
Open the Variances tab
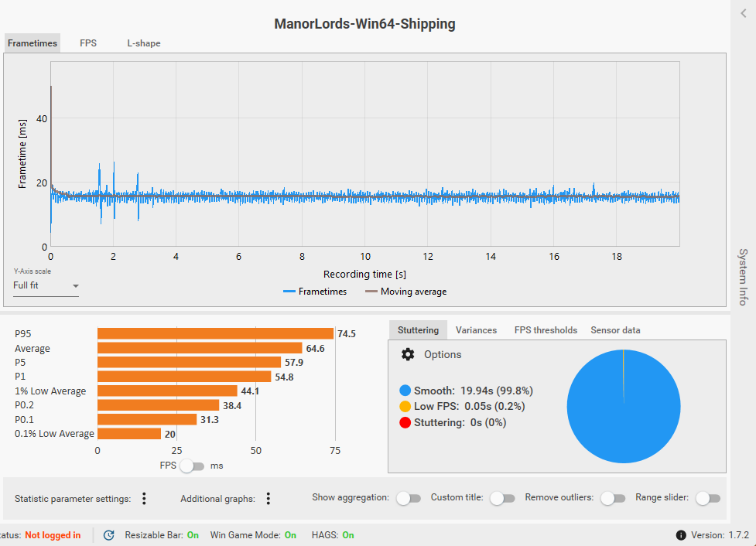pyautogui.click(x=476, y=330)
